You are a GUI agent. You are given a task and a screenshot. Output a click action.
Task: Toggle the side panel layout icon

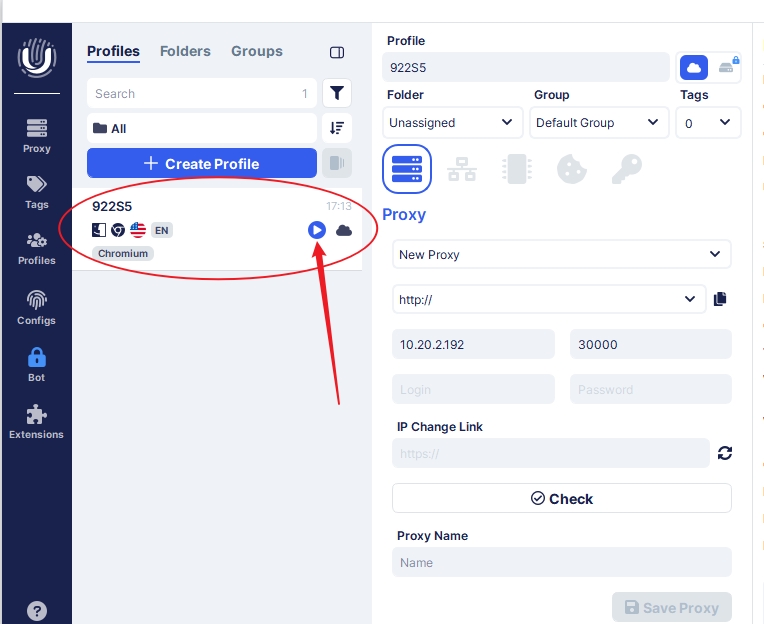[337, 52]
